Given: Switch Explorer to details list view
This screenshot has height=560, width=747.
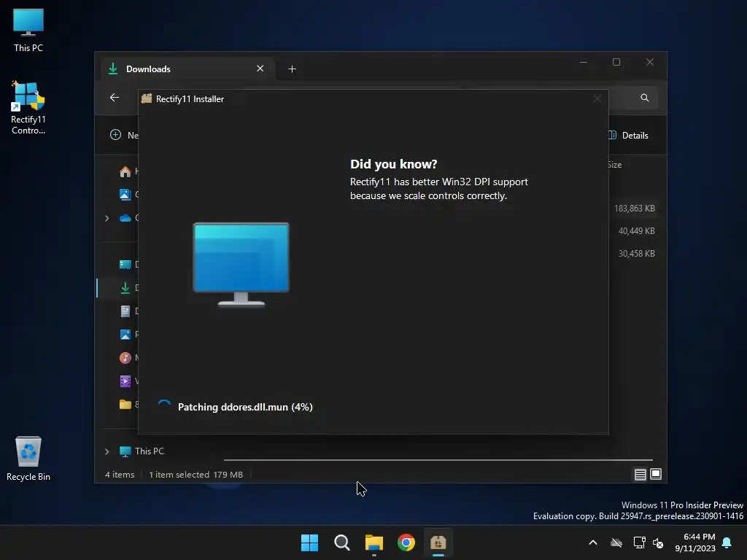Looking at the screenshot, I should (640, 474).
